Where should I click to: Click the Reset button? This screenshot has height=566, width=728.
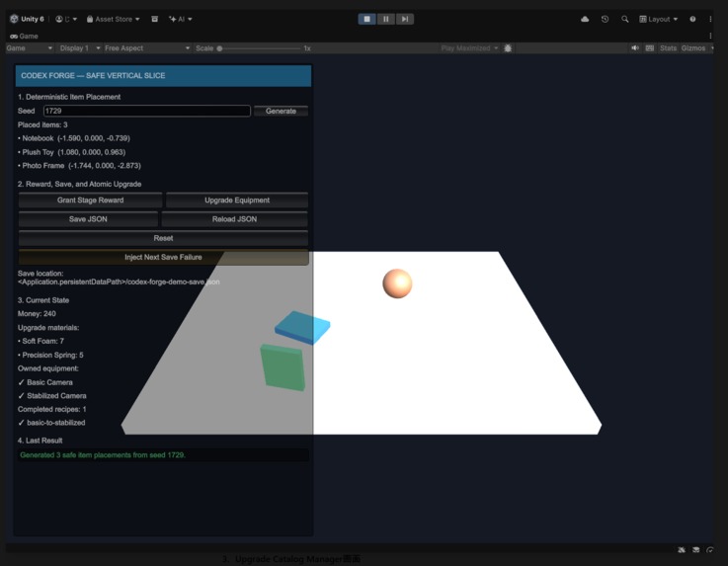pos(163,238)
